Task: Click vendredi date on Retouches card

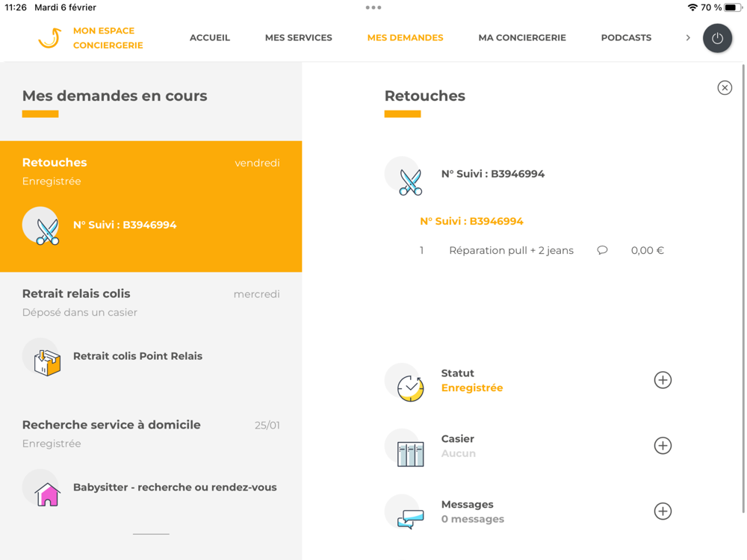Action: click(x=257, y=163)
